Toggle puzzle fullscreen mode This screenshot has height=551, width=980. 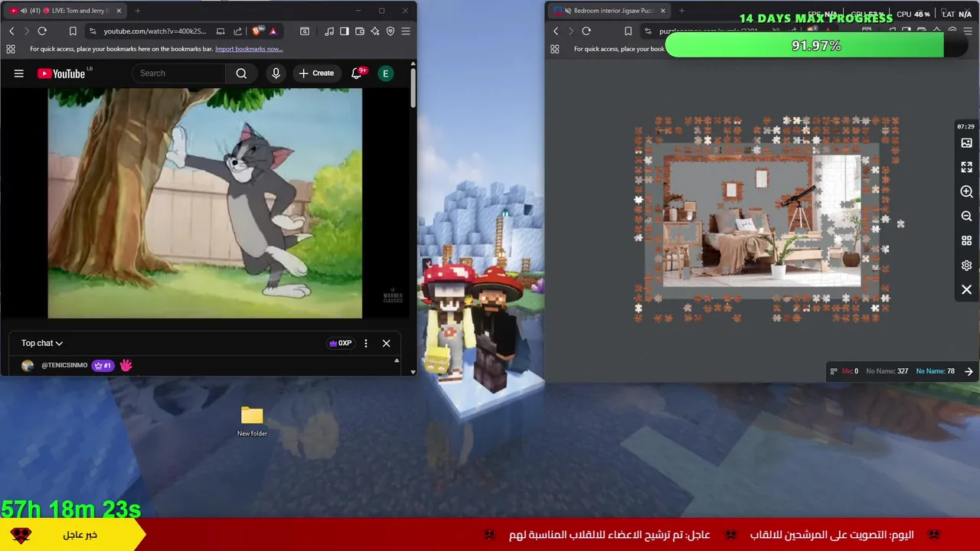pyautogui.click(x=966, y=167)
